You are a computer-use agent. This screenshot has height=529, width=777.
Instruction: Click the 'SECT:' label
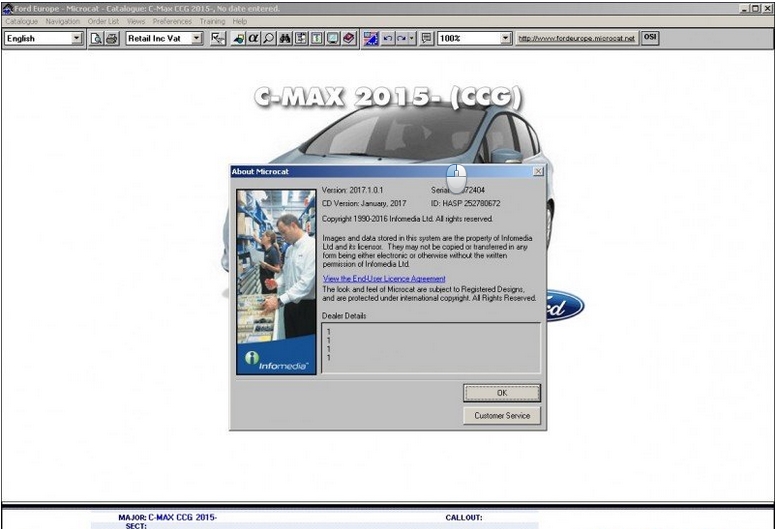[x=136, y=526]
